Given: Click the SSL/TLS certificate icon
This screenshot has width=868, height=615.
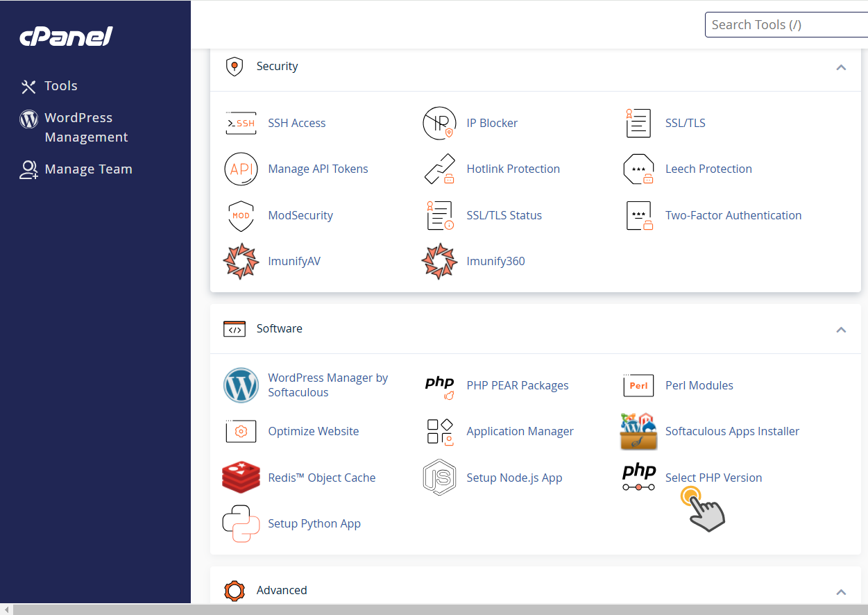Looking at the screenshot, I should click(638, 123).
